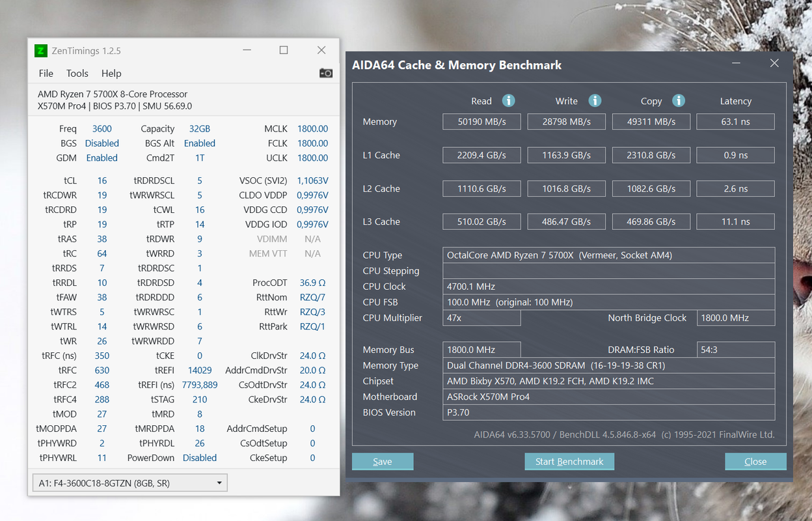Click North Bridge Clock field 1800.0 MHz
Image resolution: width=812 pixels, height=521 pixels.
735,318
